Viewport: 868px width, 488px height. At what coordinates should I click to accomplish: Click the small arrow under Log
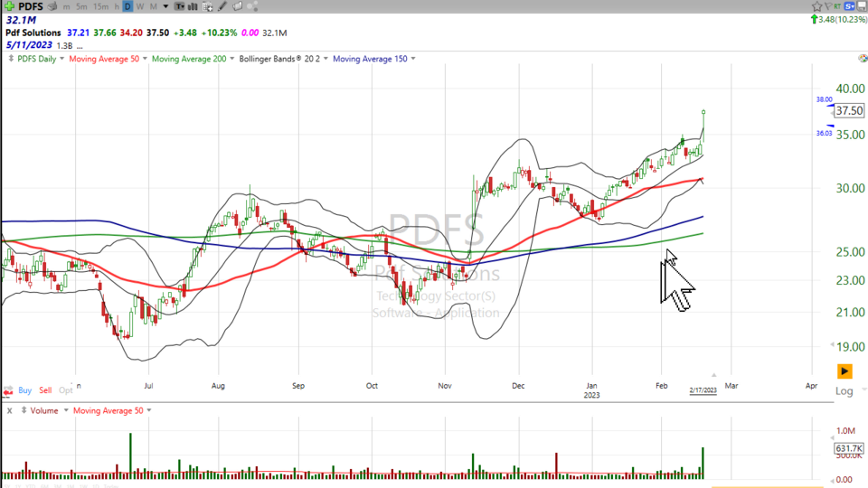(863, 390)
